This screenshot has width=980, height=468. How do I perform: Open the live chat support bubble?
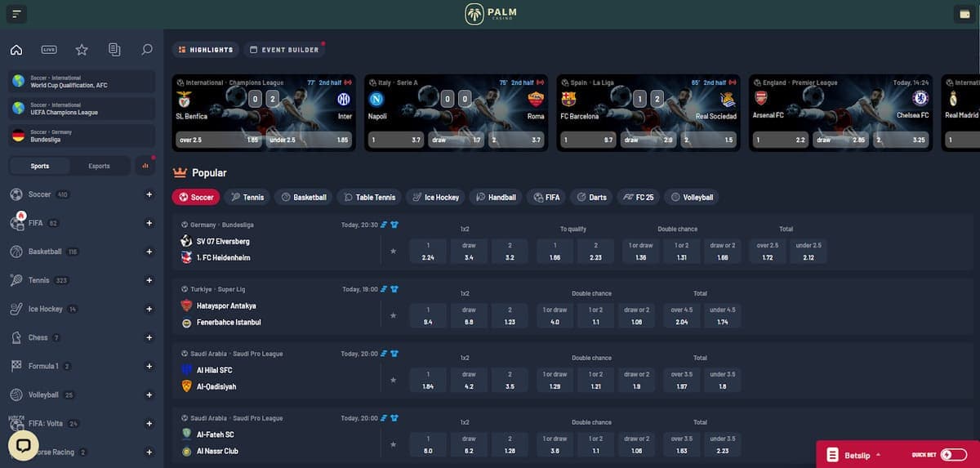(x=23, y=446)
